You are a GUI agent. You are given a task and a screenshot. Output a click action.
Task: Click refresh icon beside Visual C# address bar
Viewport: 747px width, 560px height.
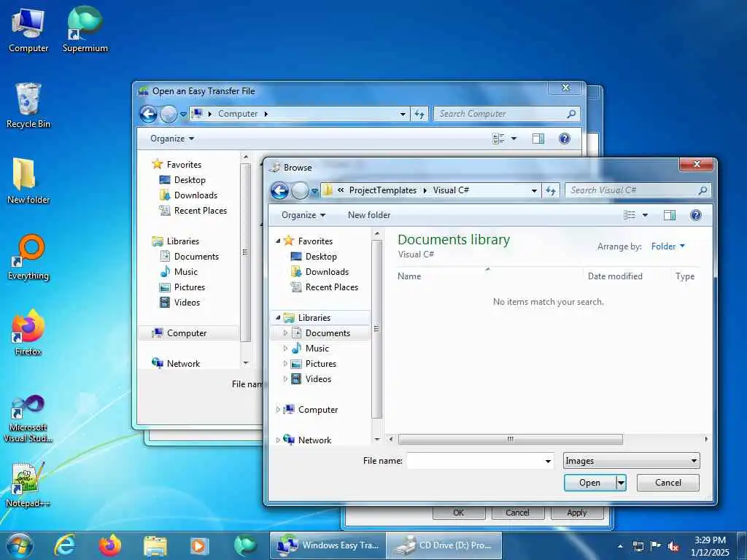(x=551, y=190)
